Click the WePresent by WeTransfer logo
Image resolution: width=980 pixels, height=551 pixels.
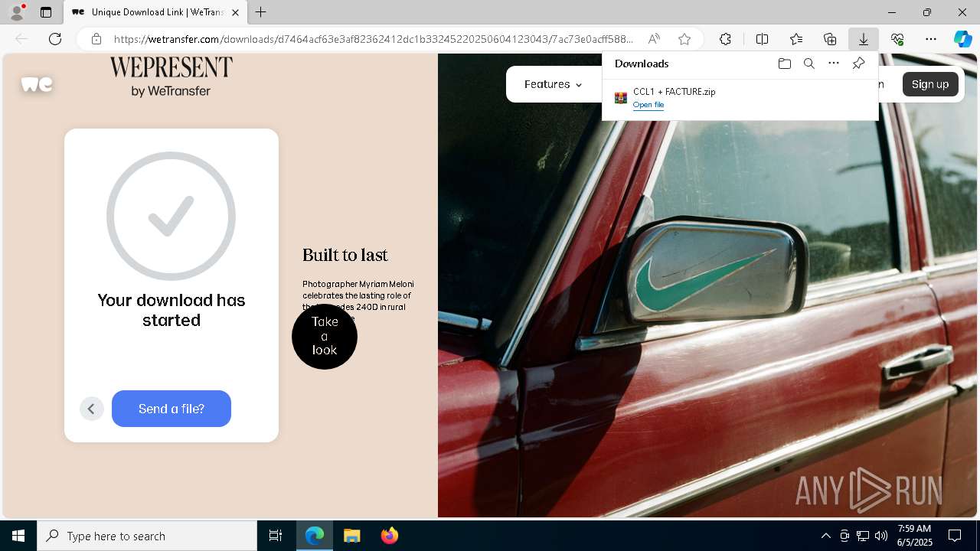pos(171,77)
